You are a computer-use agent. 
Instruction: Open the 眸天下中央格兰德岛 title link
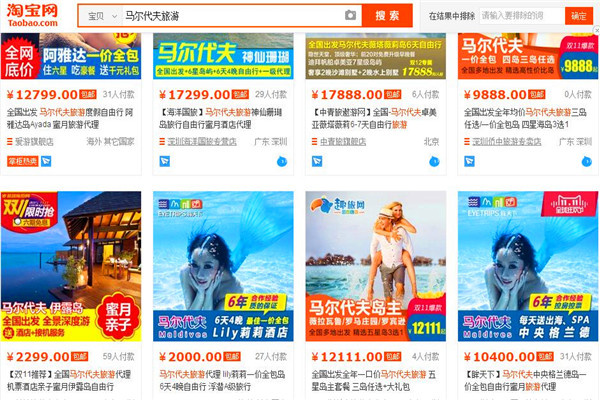[525, 380]
